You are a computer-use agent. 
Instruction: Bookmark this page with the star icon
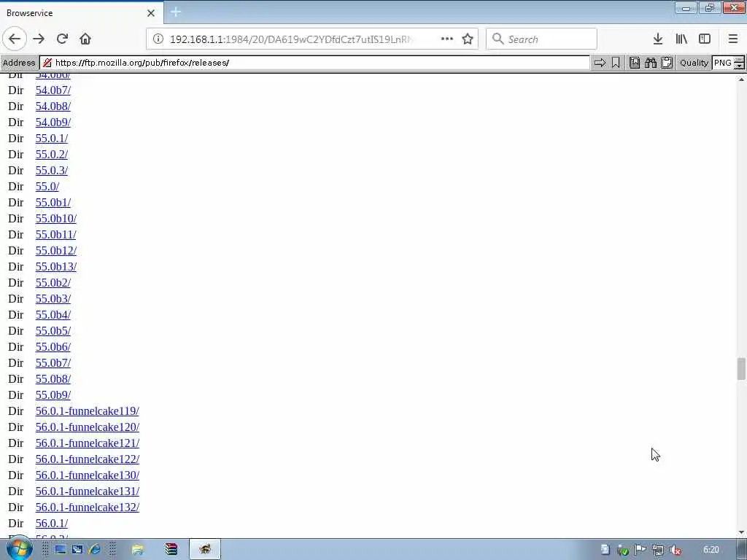pos(468,39)
